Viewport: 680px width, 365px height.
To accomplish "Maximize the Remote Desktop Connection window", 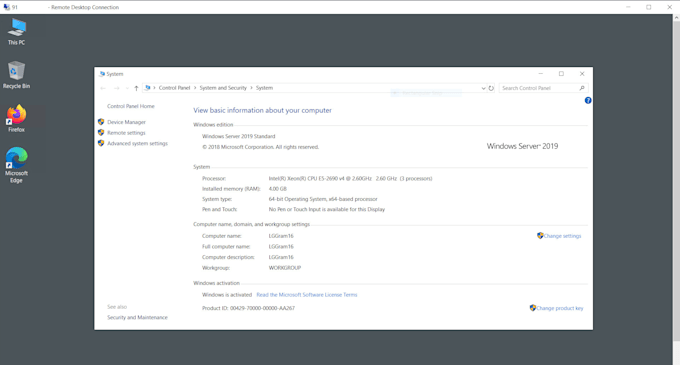I will coord(648,7).
